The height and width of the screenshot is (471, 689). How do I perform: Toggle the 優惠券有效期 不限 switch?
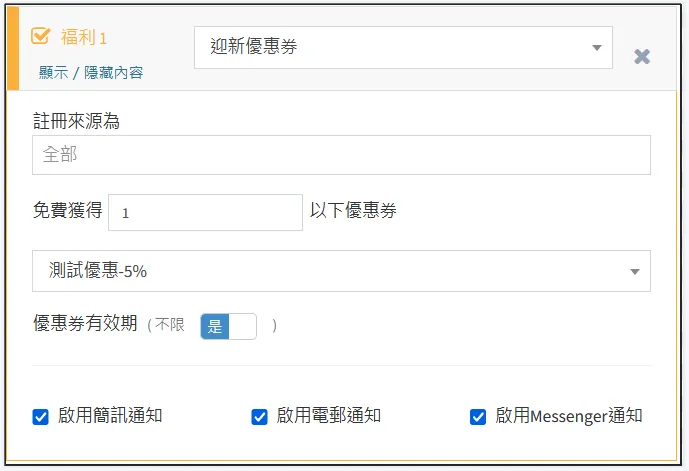(x=228, y=326)
